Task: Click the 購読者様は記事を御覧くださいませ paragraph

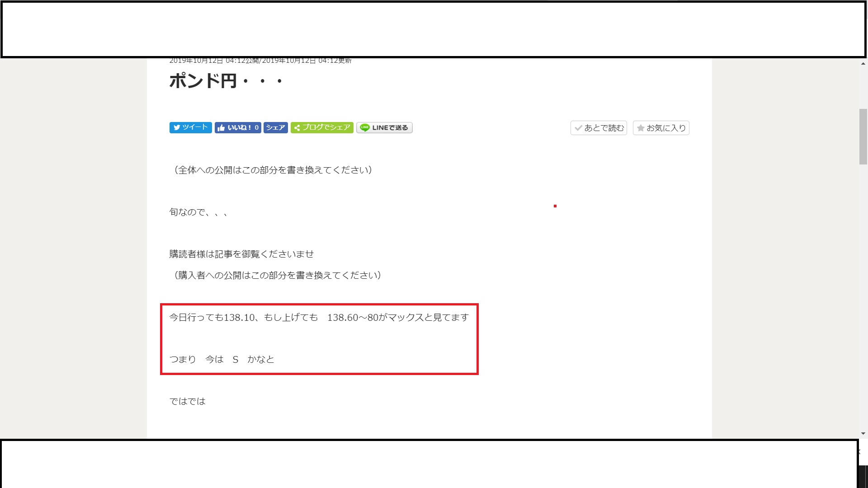Action: click(x=241, y=254)
